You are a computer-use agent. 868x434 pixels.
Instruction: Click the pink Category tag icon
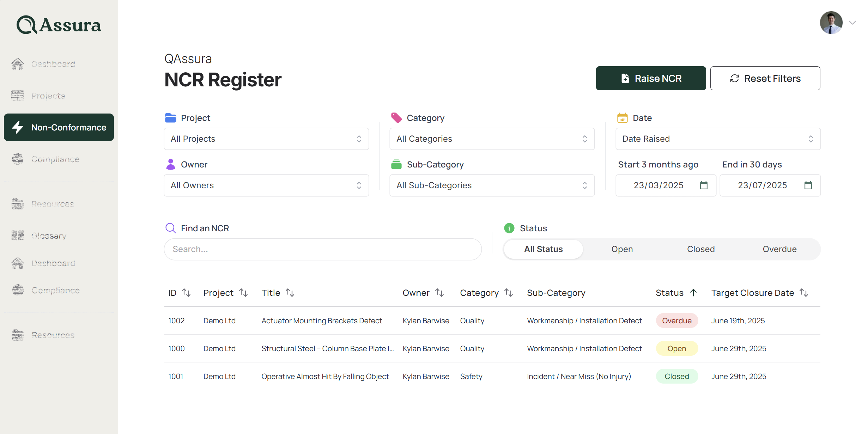(396, 118)
